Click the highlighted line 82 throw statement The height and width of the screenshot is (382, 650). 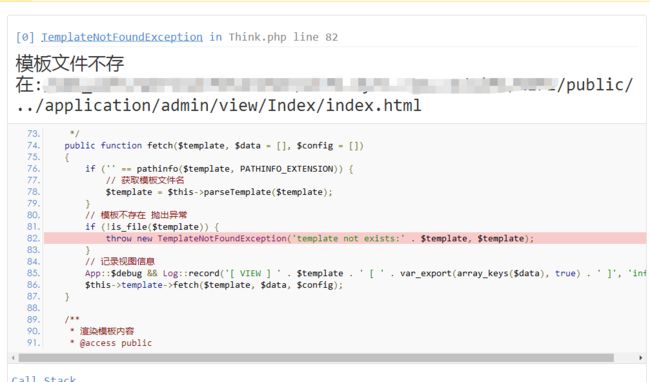pos(320,238)
